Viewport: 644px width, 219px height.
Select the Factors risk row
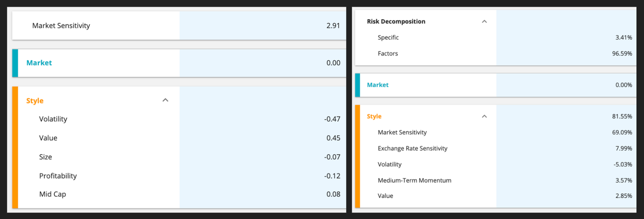[x=388, y=53]
